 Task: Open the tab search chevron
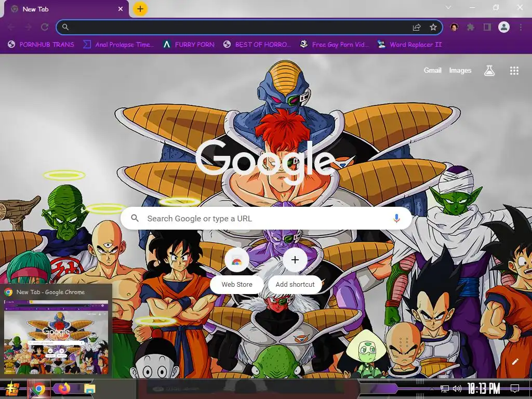pyautogui.click(x=448, y=7)
